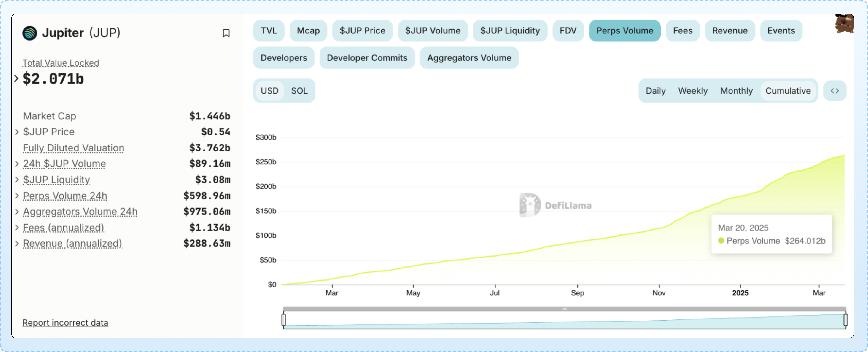
Task: Click the $598.96m perps volume value
Action: (207, 196)
